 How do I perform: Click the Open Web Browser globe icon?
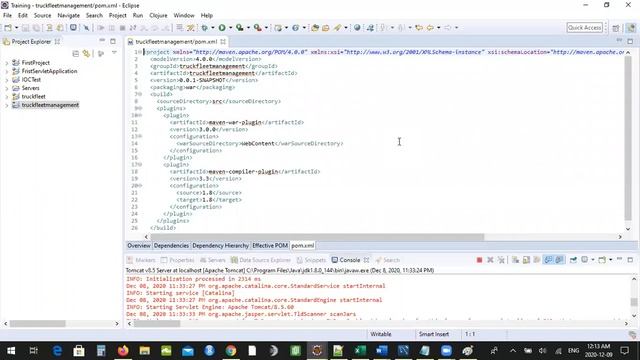357,28
